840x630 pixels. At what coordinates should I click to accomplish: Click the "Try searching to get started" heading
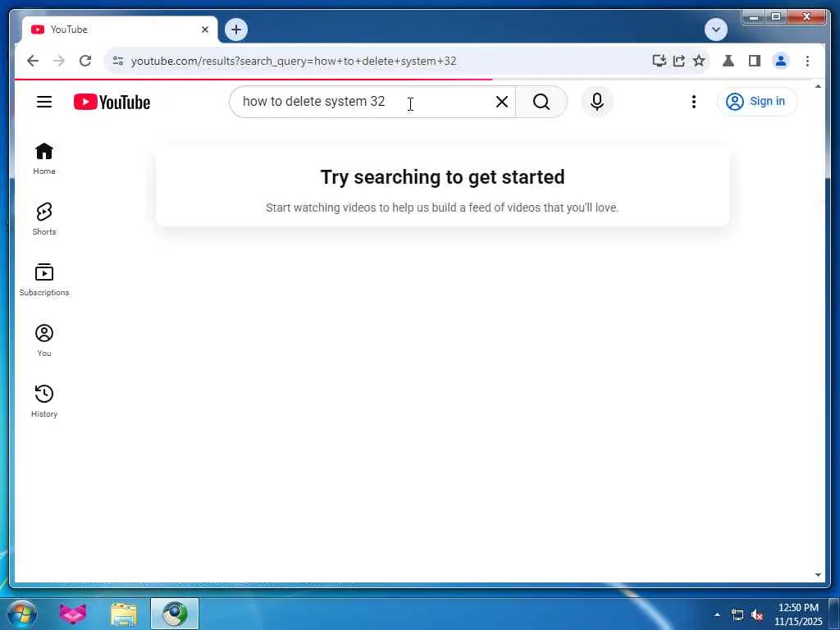click(442, 177)
